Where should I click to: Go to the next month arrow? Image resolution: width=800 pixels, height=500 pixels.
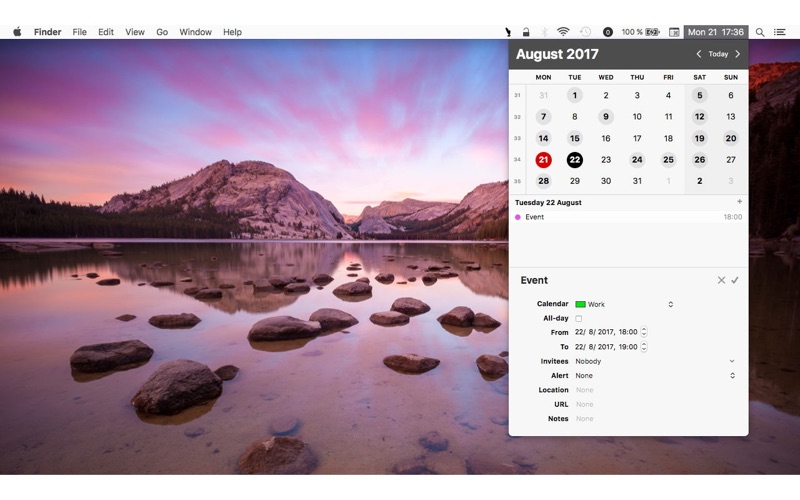pos(738,54)
